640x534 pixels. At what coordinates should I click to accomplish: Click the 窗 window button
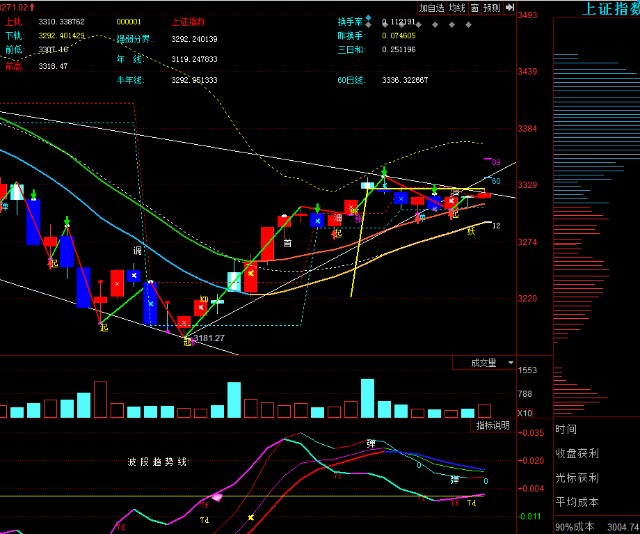pyautogui.click(x=474, y=8)
